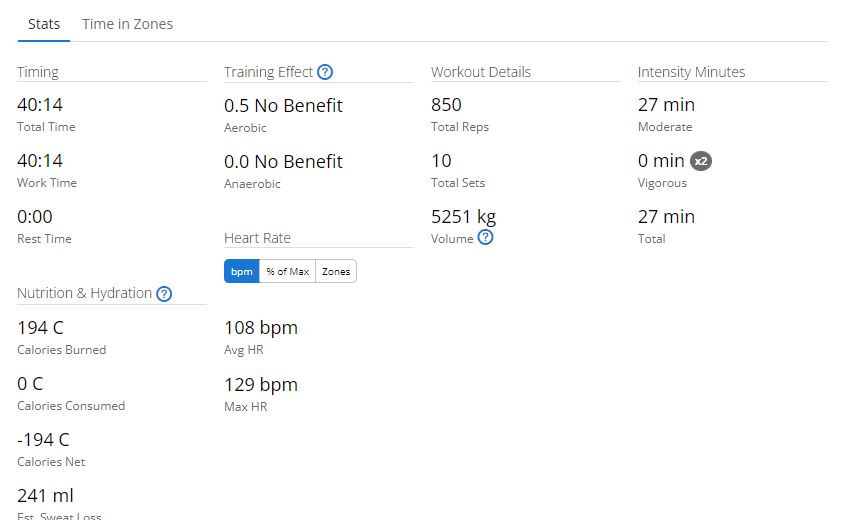Click the 129 bpm max HR value
This screenshot has width=852, height=520.
tap(261, 385)
